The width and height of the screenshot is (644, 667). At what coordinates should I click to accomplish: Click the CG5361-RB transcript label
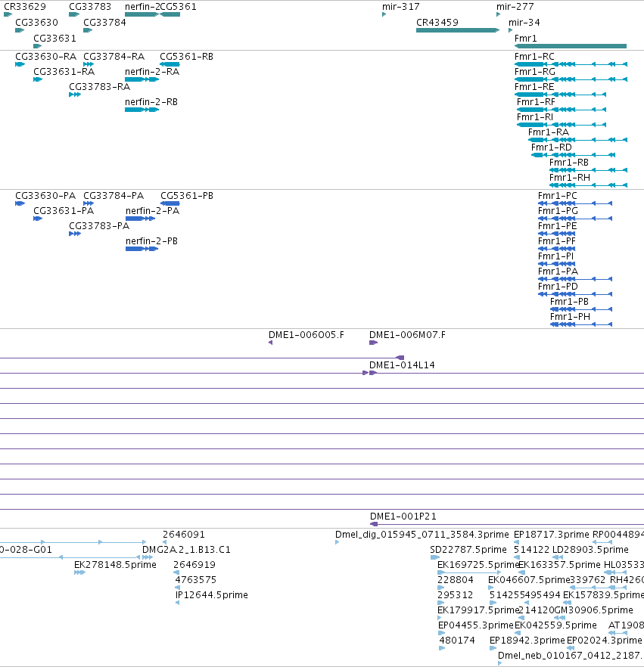186,57
